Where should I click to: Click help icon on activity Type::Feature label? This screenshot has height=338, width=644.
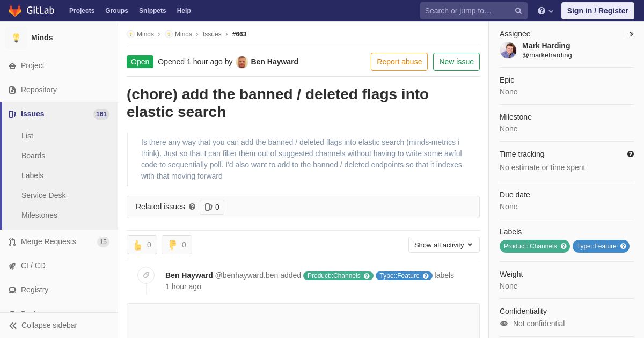[x=426, y=276]
